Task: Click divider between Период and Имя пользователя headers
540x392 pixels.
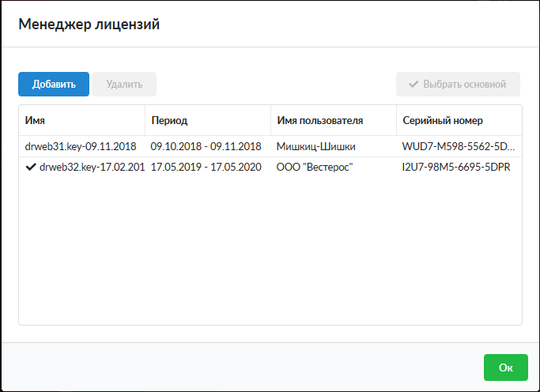Action: (x=270, y=121)
